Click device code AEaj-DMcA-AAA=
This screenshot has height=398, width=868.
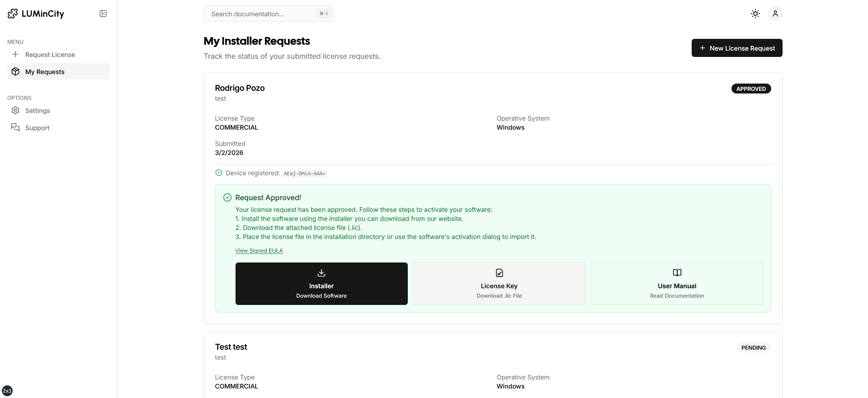click(304, 173)
